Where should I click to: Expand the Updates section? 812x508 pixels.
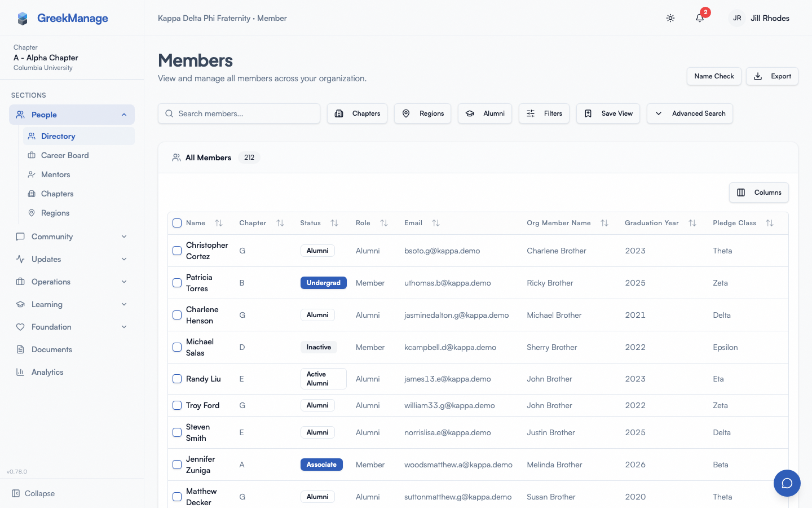coord(72,259)
